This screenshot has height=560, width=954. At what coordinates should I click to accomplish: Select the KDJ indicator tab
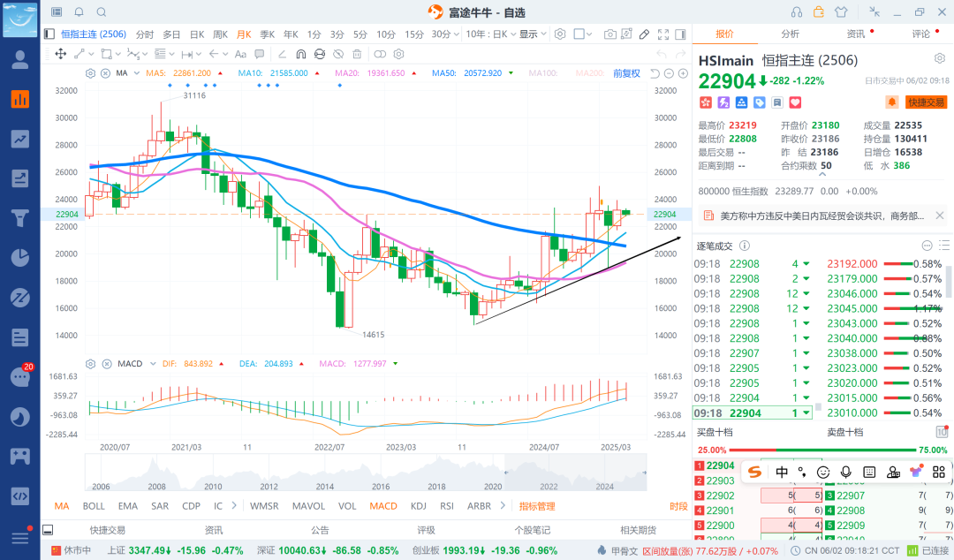pos(418,506)
